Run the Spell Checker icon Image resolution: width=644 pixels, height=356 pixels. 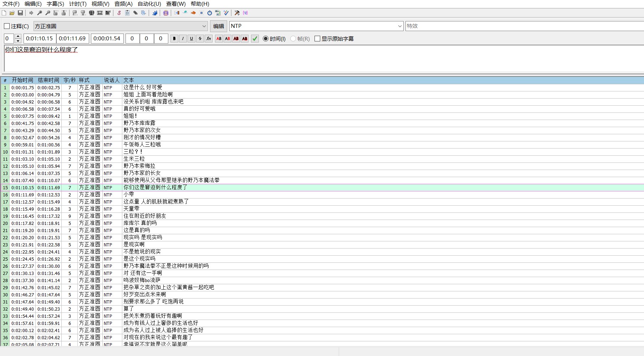point(226,13)
